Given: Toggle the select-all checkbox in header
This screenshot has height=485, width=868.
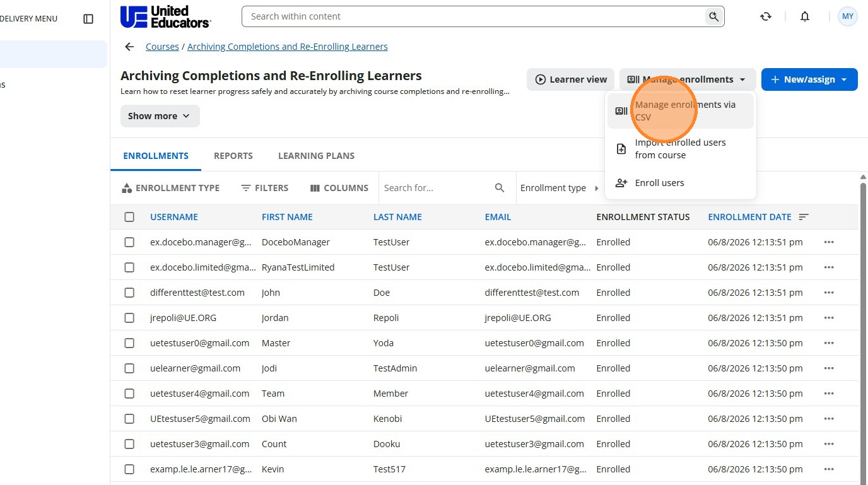Looking at the screenshot, I should [129, 217].
